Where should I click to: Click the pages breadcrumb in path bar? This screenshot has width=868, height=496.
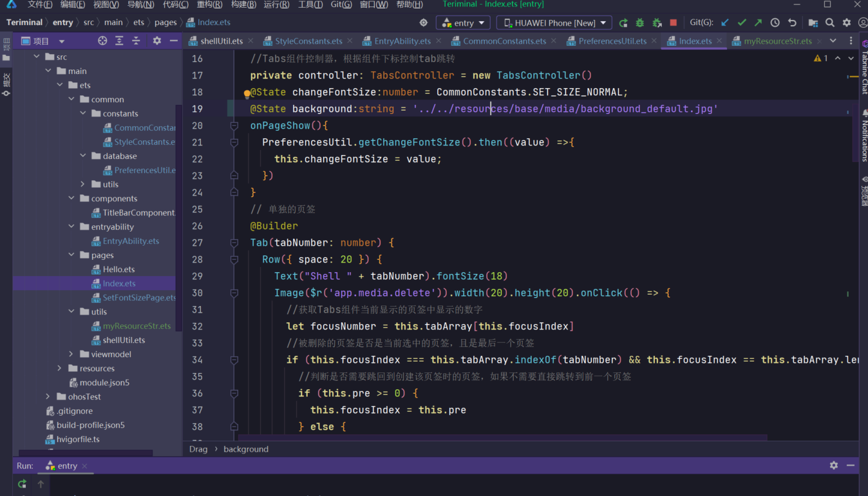165,22
